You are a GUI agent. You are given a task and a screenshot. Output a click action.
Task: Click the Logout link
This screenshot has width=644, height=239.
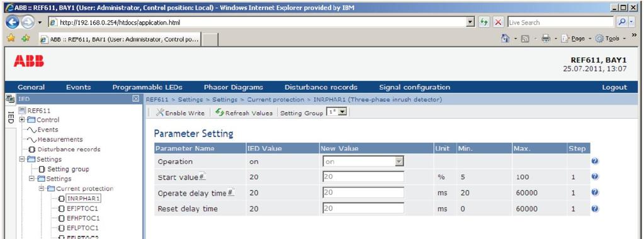(614, 87)
